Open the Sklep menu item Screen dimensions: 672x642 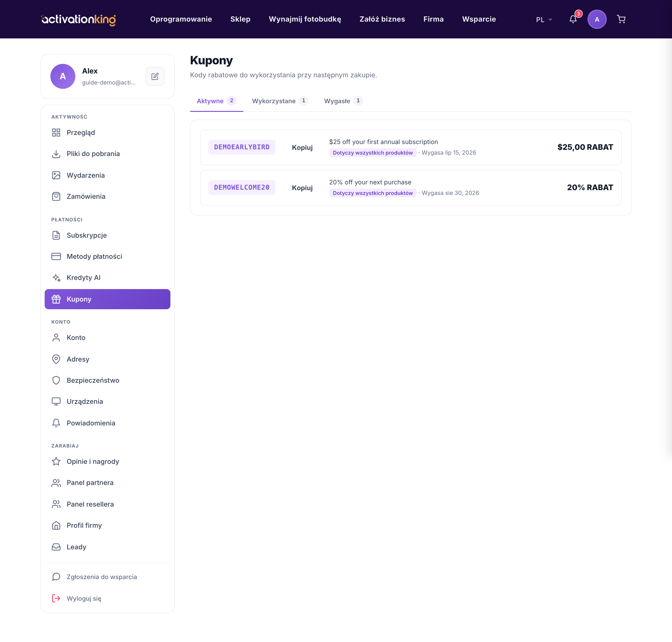click(x=240, y=19)
